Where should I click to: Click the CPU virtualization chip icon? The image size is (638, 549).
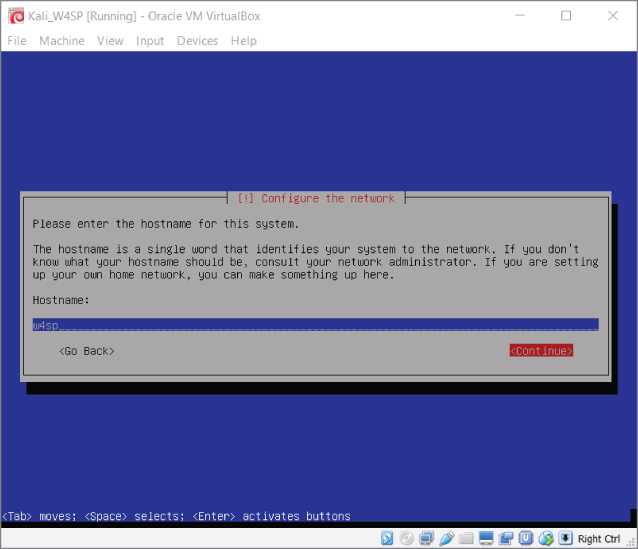(x=526, y=538)
